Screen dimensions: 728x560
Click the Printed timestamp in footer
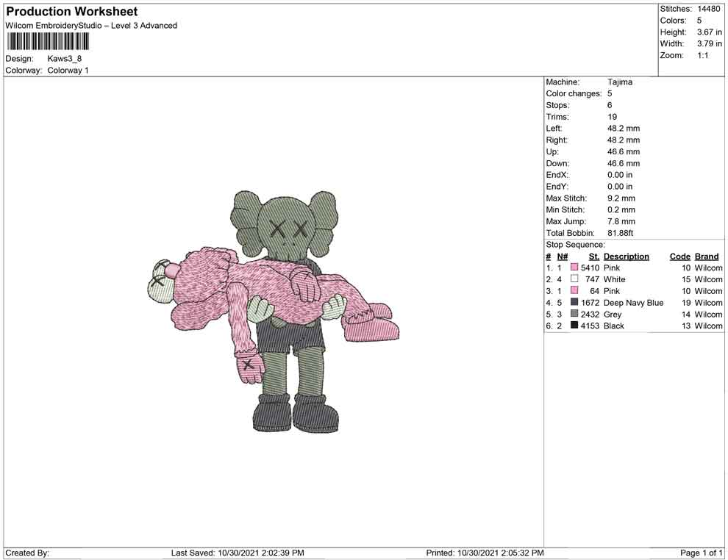pos(485,553)
